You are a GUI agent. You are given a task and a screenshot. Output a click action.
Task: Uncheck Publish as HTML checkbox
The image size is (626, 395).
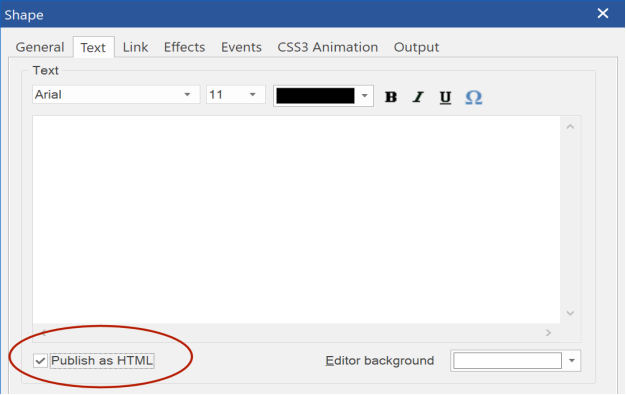(40, 361)
